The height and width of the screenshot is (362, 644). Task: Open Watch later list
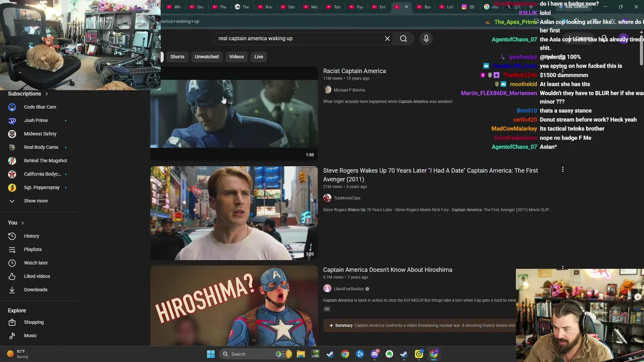(x=38, y=262)
